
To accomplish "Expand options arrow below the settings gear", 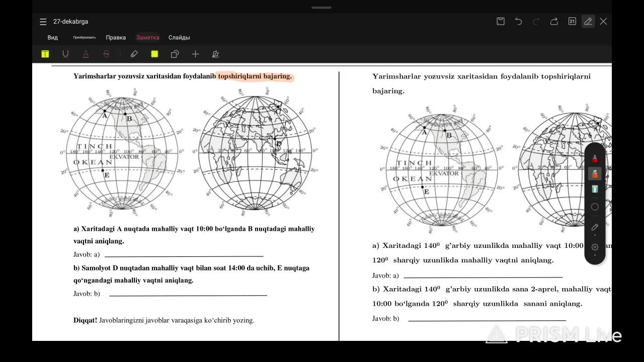I will click(x=595, y=255).
